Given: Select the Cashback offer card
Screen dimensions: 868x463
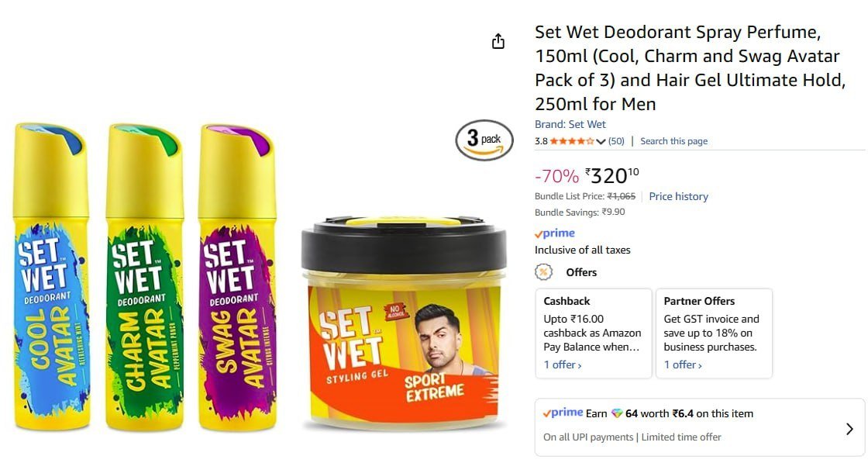Looking at the screenshot, I should tap(594, 333).
